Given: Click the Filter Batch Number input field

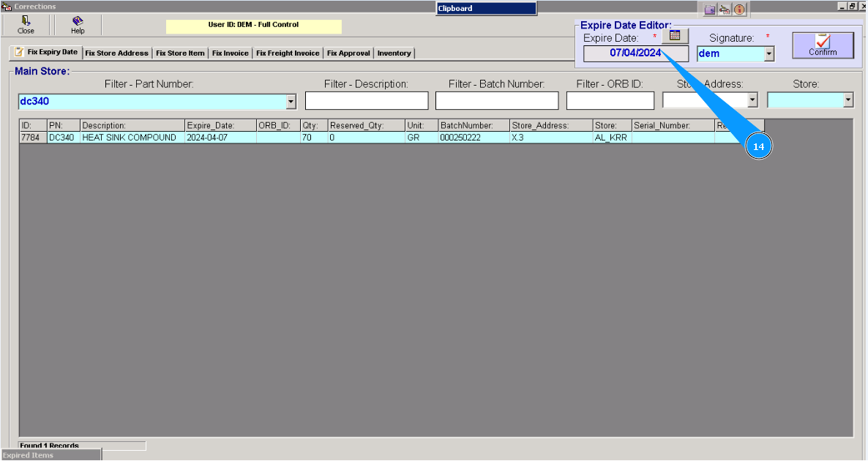Looking at the screenshot, I should click(x=496, y=101).
